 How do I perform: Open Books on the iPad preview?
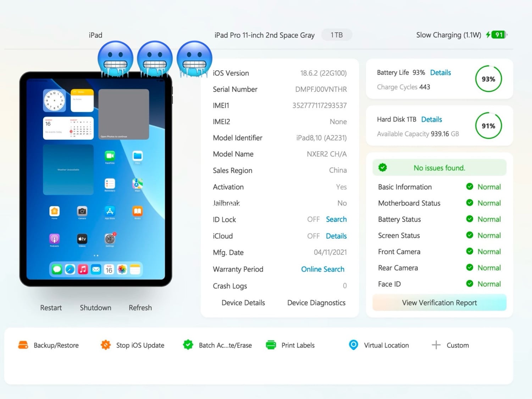point(138,211)
